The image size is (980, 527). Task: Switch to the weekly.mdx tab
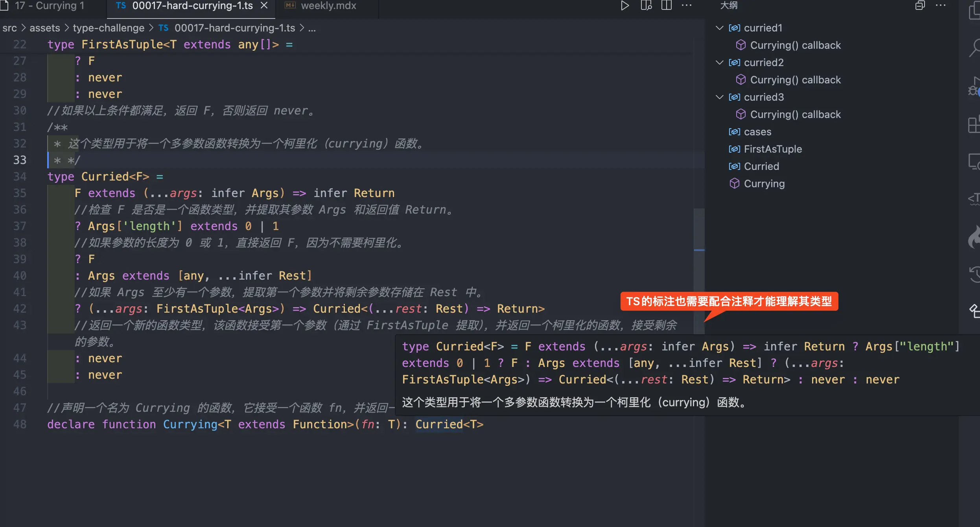(x=328, y=6)
